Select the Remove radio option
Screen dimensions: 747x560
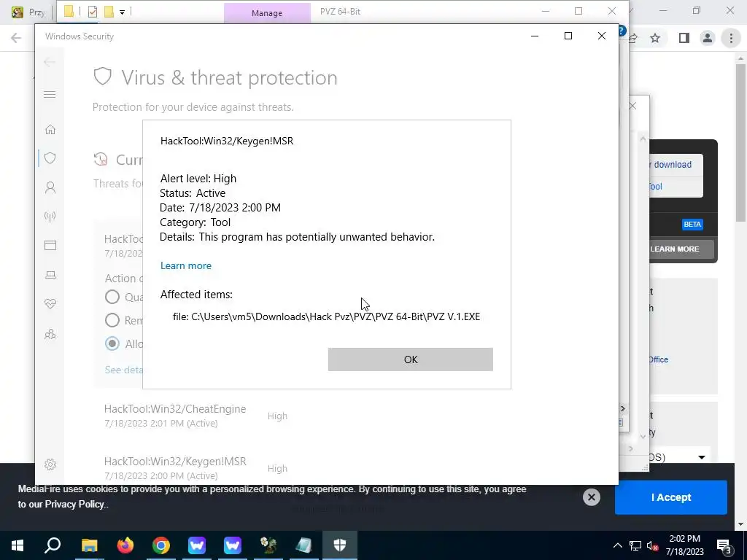(112, 320)
